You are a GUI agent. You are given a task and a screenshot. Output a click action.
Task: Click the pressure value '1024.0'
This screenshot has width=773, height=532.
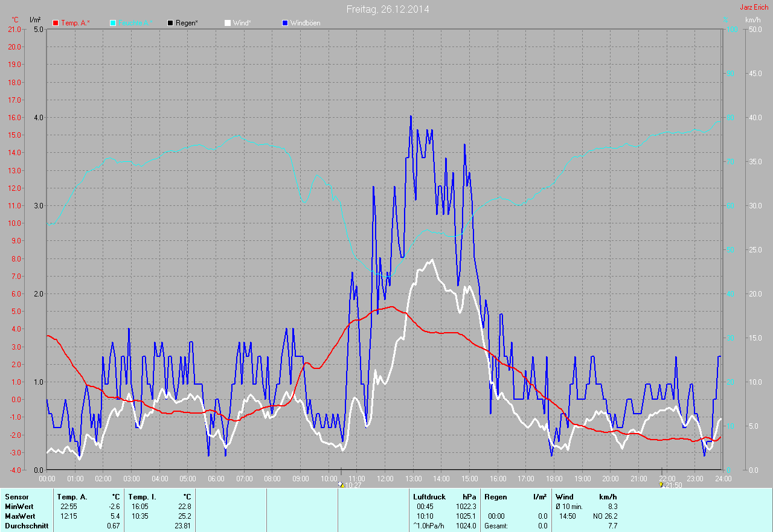pyautogui.click(x=466, y=526)
